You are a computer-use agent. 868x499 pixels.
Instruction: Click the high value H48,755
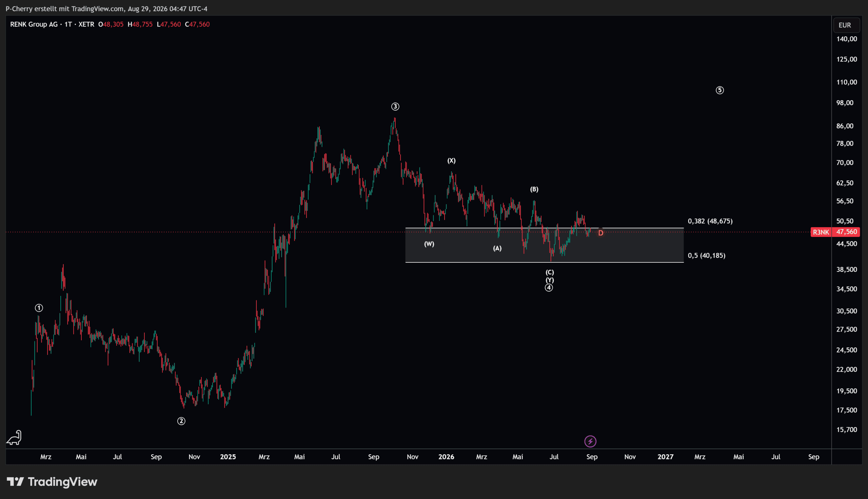point(140,24)
